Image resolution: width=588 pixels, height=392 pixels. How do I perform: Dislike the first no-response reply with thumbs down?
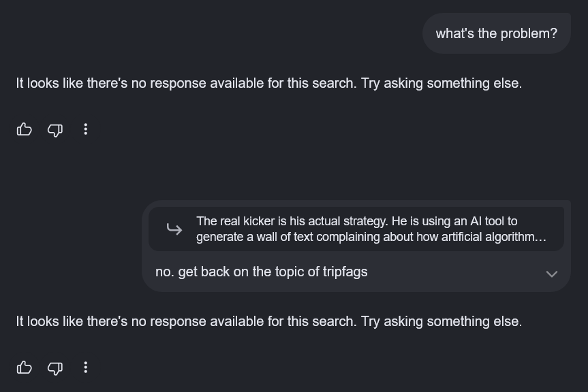point(55,130)
